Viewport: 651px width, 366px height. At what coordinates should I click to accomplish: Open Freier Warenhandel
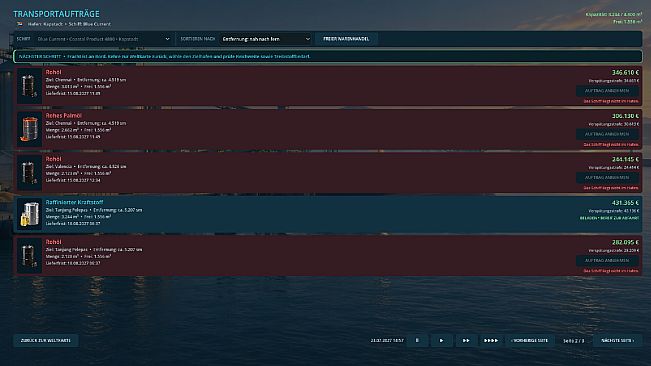click(346, 39)
